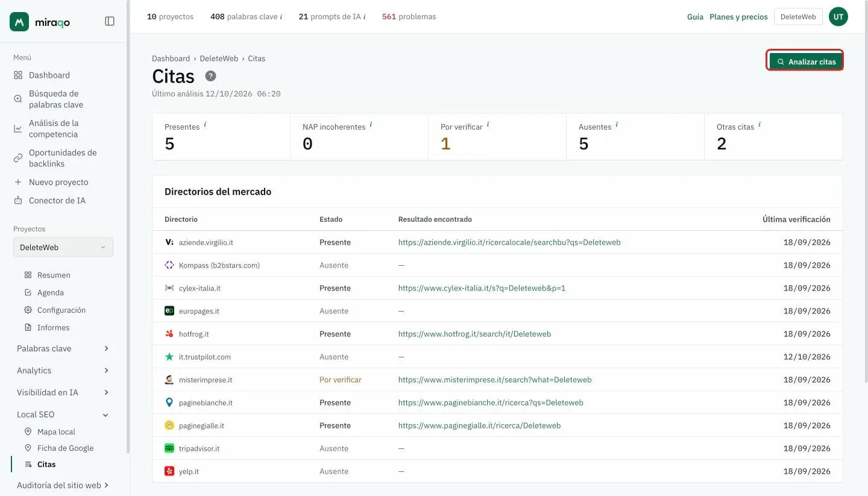Collapse the sidebar with the panel icon
Image resolution: width=868 pixels, height=496 pixels.
110,21
